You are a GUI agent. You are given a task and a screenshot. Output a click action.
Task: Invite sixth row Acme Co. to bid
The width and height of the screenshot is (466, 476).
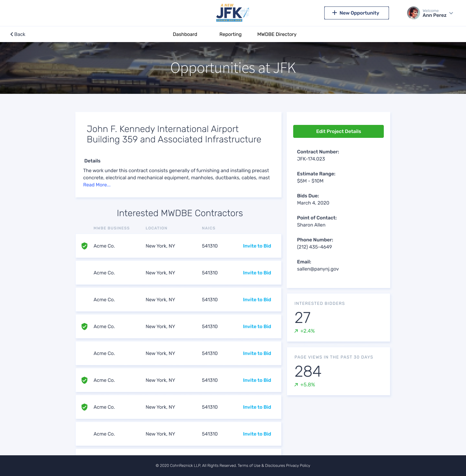257,380
